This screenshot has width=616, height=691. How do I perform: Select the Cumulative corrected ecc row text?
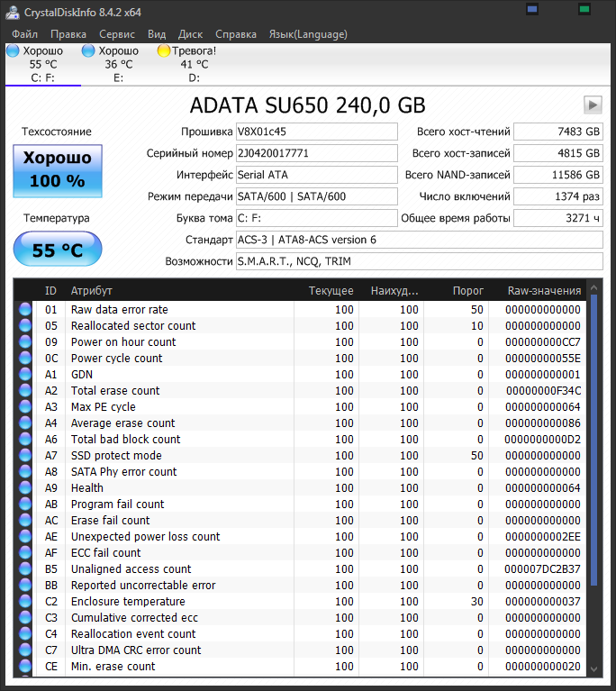coord(134,618)
